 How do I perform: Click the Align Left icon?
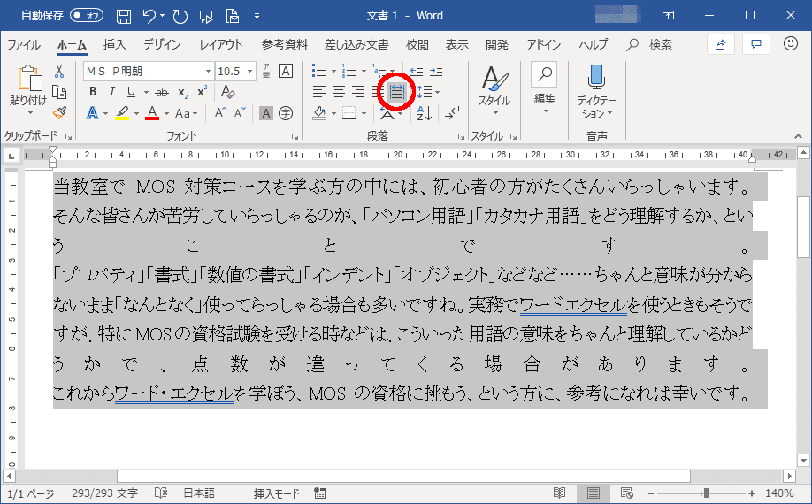[319, 92]
